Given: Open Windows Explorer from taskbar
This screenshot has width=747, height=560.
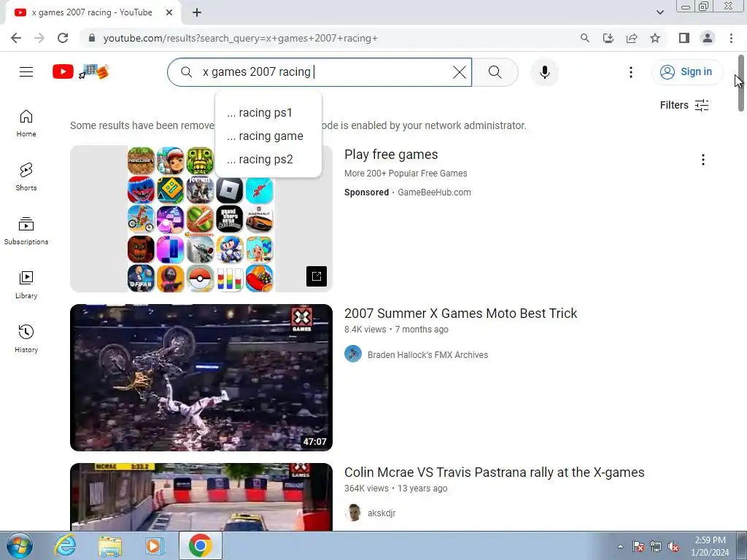Looking at the screenshot, I should point(110,545).
